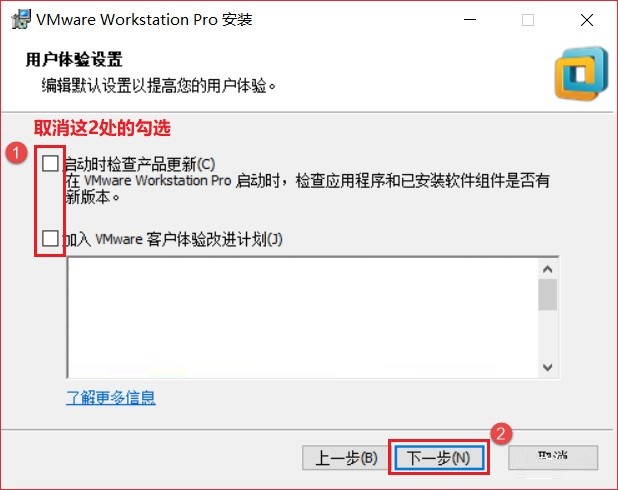
Task: Click the red circled number 1 marker
Action: pos(16,153)
